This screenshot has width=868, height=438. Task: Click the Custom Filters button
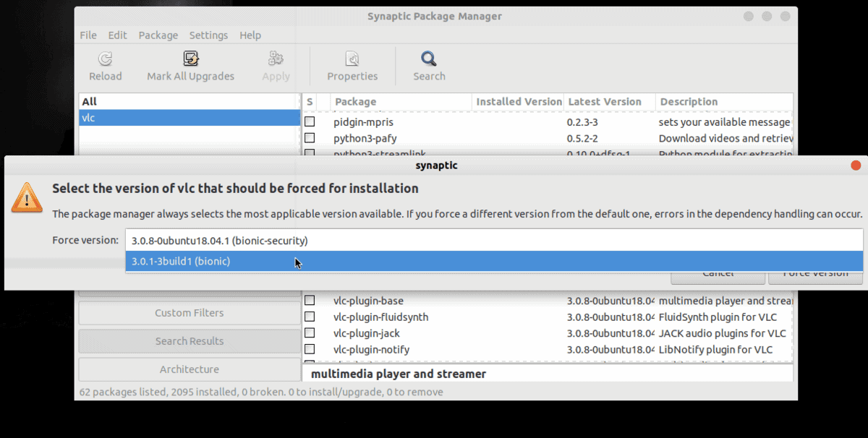pyautogui.click(x=190, y=313)
